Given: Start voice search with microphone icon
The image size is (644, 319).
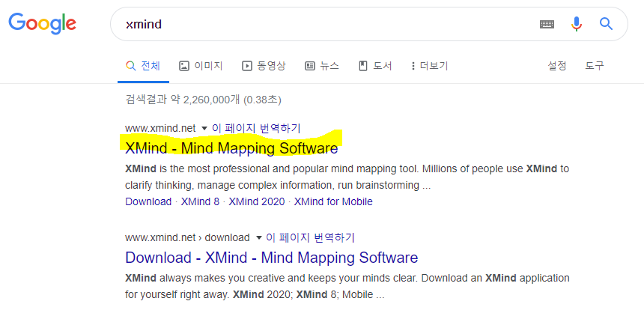Looking at the screenshot, I should click(x=577, y=24).
